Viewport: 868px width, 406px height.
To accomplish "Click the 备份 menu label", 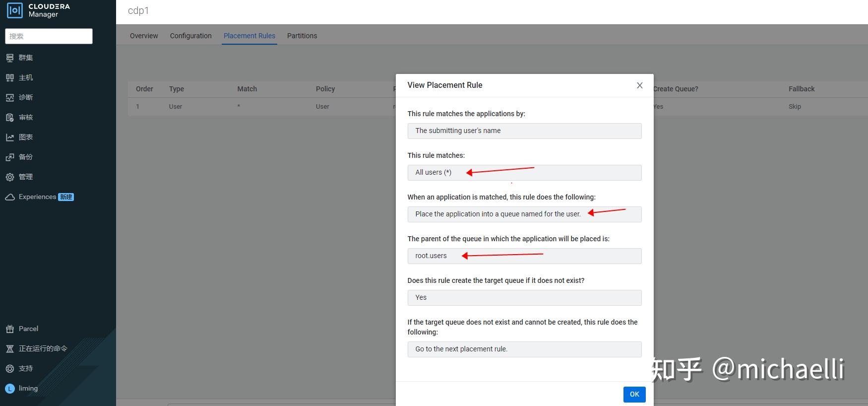I will point(26,157).
